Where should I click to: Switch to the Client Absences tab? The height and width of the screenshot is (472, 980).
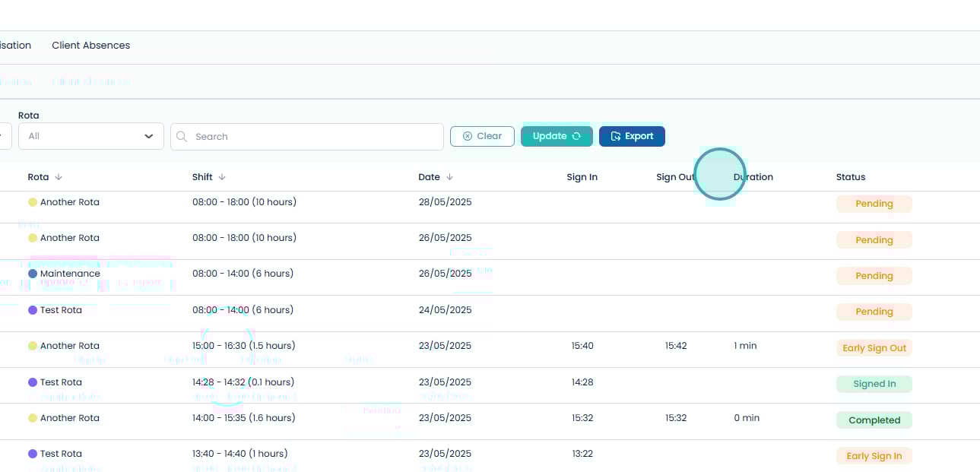coord(90,46)
